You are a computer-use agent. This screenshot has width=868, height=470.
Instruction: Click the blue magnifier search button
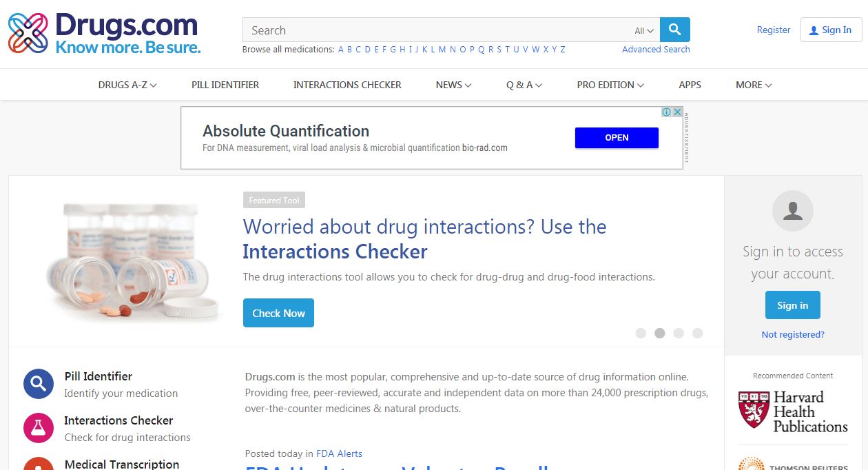tap(675, 30)
